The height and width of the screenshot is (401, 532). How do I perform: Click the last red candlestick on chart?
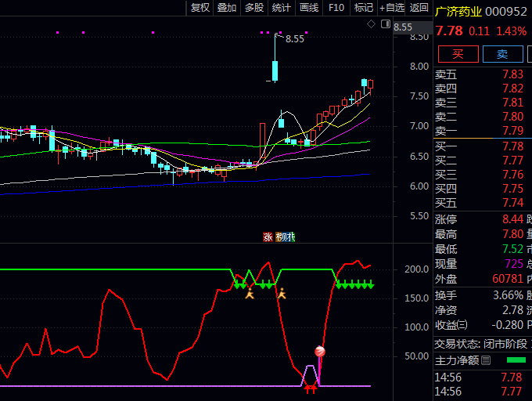click(x=371, y=86)
